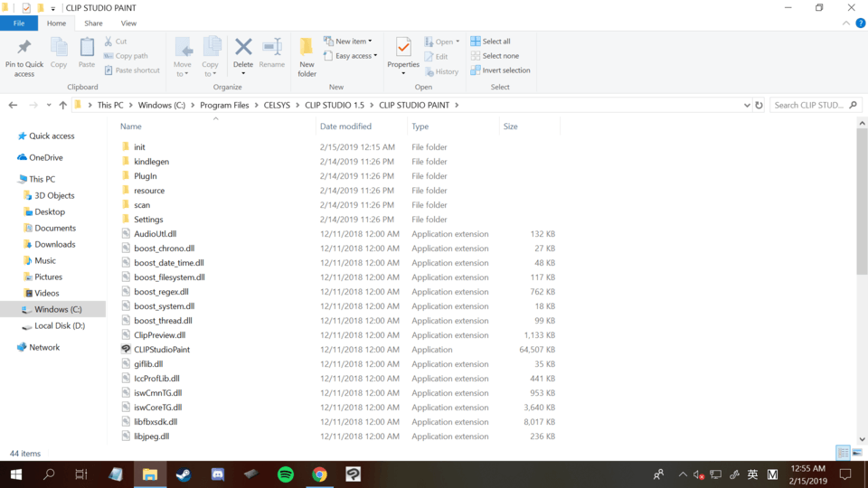The width and height of the screenshot is (868, 488).
Task: Pin to Quick access icon in ribbon
Action: [24, 57]
